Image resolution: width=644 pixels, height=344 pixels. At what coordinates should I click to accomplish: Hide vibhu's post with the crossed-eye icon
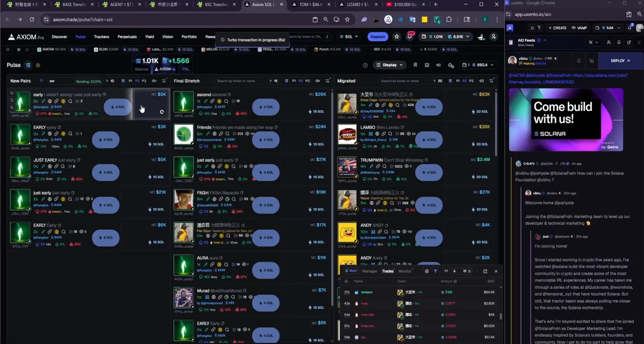[x=592, y=61]
